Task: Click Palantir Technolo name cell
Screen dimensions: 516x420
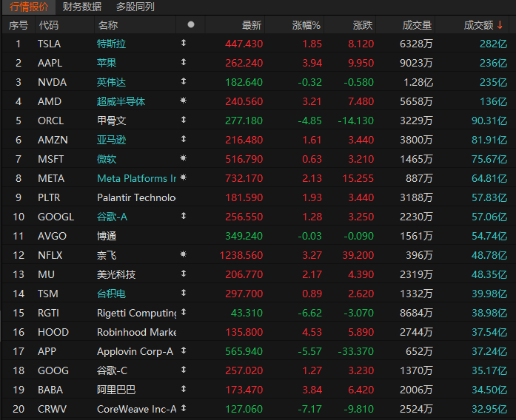Action: (136, 197)
